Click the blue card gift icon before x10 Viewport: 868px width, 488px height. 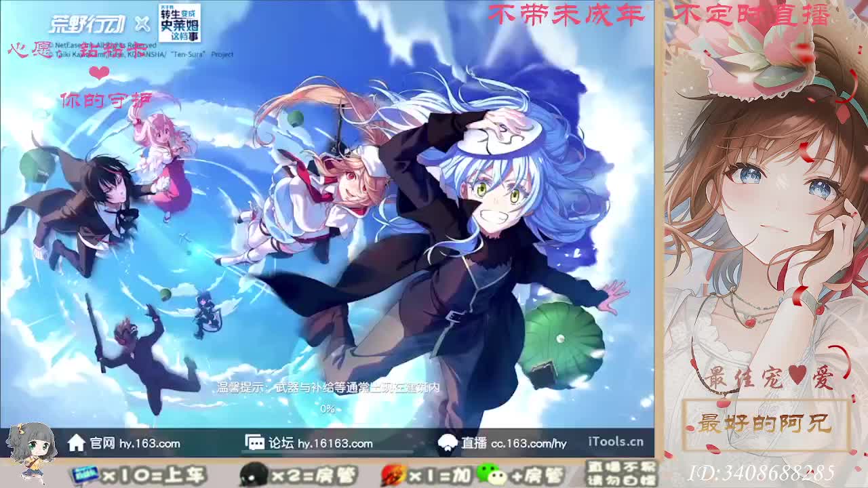85,475
